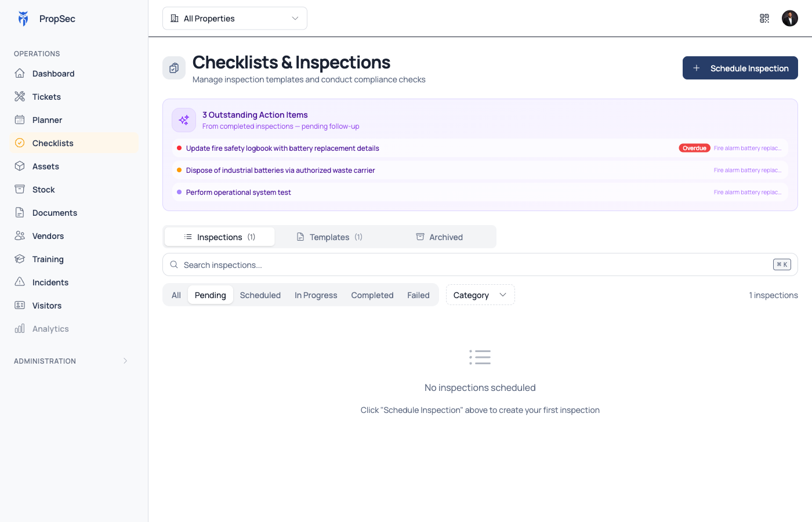Click the PropSec logo
The height and width of the screenshot is (522, 812).
[x=23, y=19]
